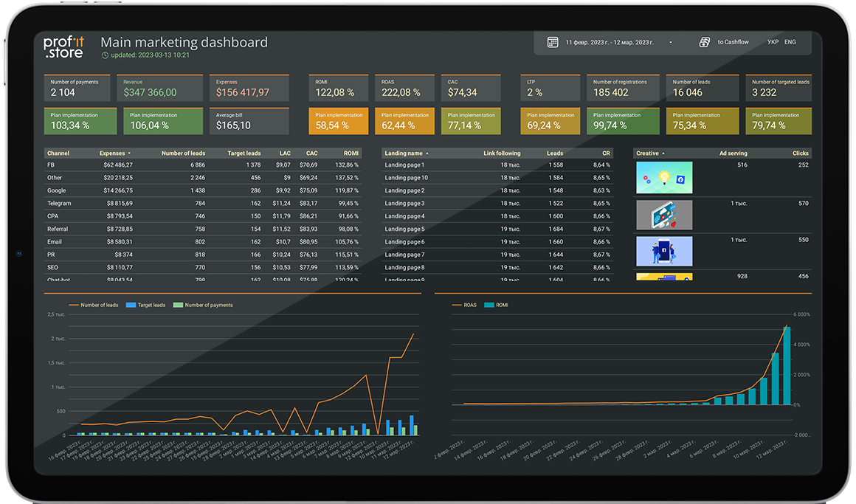Click the blue Target leads legend marker
This screenshot has height=504, width=856.
coord(132,305)
